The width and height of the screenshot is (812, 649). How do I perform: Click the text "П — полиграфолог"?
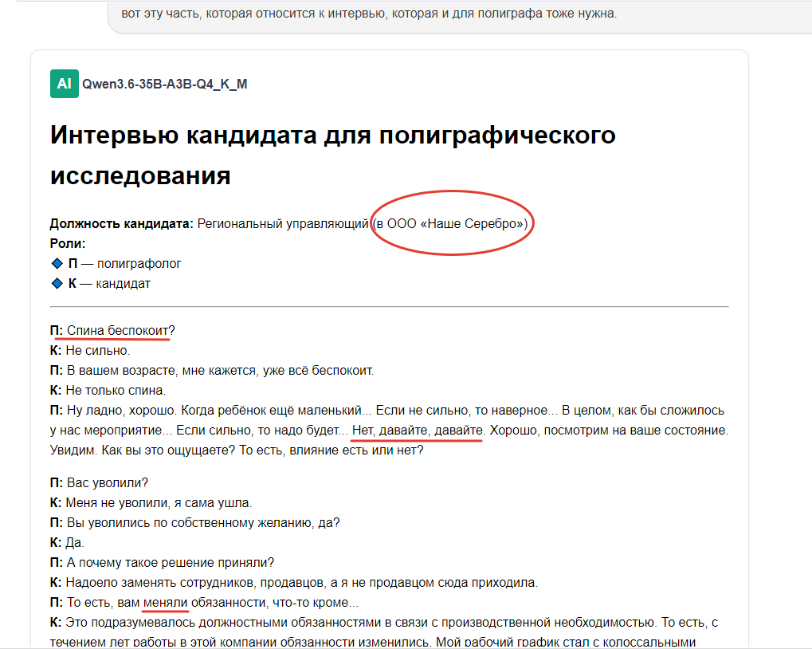125,264
